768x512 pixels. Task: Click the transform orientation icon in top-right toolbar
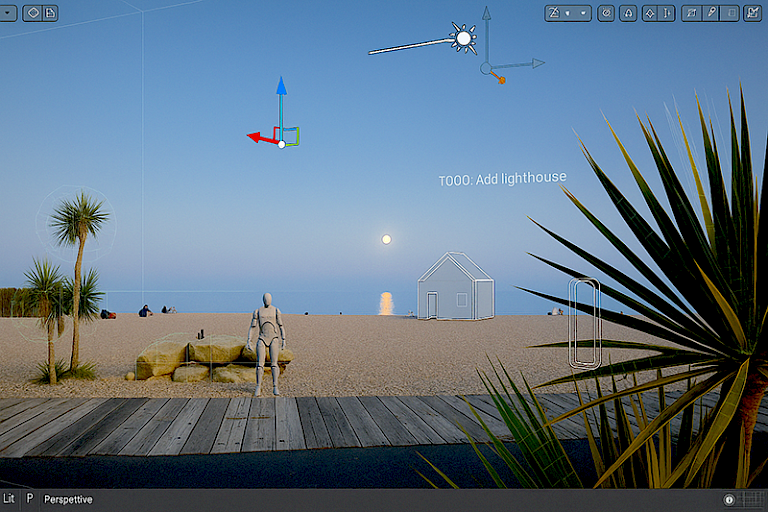coord(555,13)
